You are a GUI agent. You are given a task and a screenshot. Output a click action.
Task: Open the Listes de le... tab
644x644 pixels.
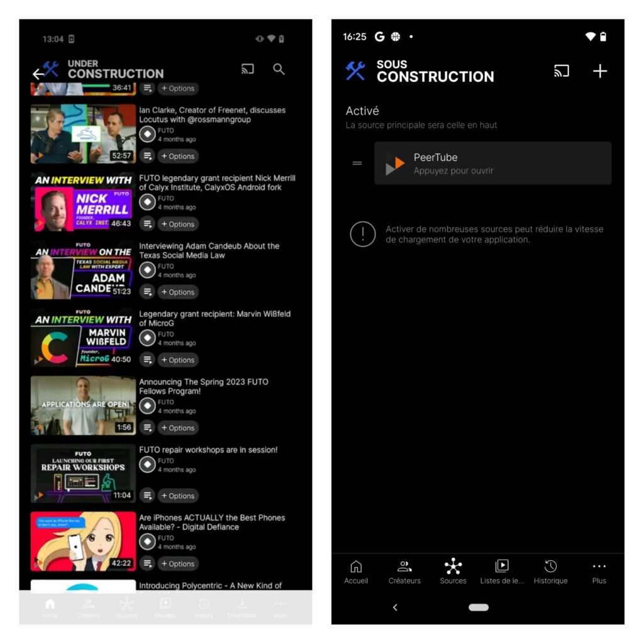point(502,572)
